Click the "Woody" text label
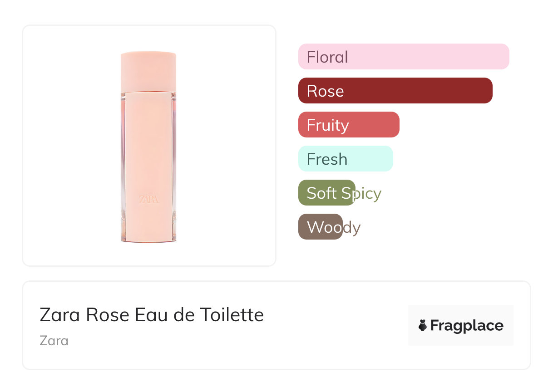 (x=334, y=227)
